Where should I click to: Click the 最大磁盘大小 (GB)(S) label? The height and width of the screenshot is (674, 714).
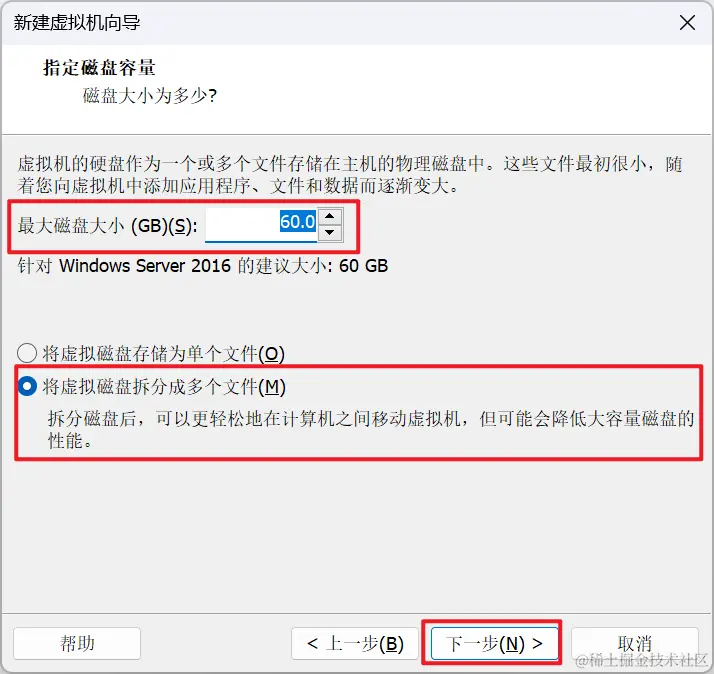(107, 225)
